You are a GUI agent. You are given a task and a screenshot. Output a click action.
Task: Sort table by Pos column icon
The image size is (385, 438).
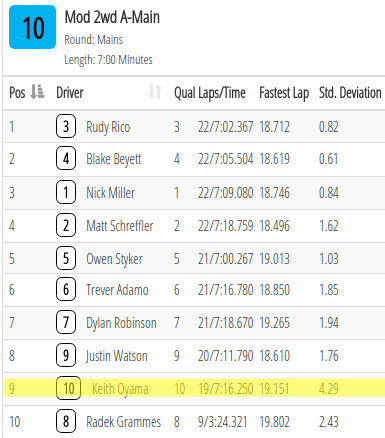tap(37, 92)
